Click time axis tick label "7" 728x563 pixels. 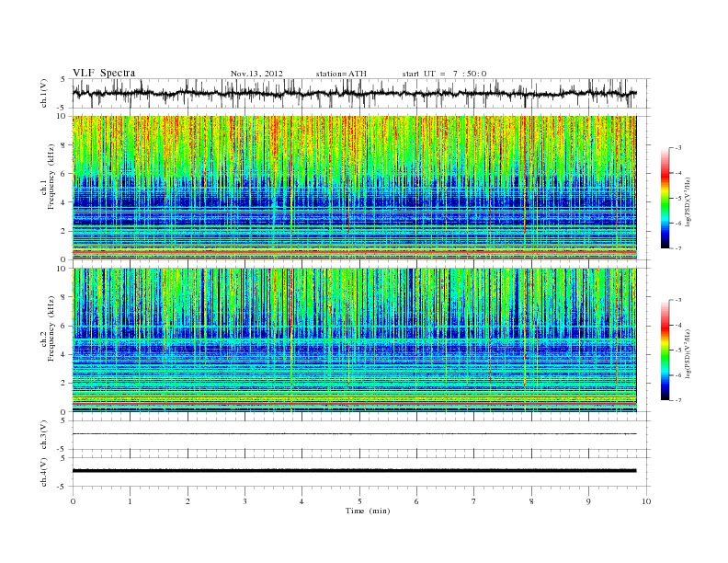point(474,501)
